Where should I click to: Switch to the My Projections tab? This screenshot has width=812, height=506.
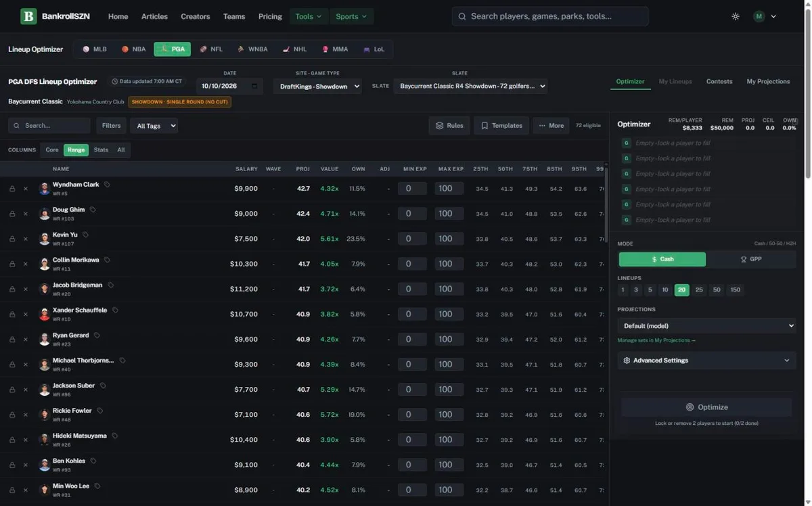pyautogui.click(x=768, y=81)
